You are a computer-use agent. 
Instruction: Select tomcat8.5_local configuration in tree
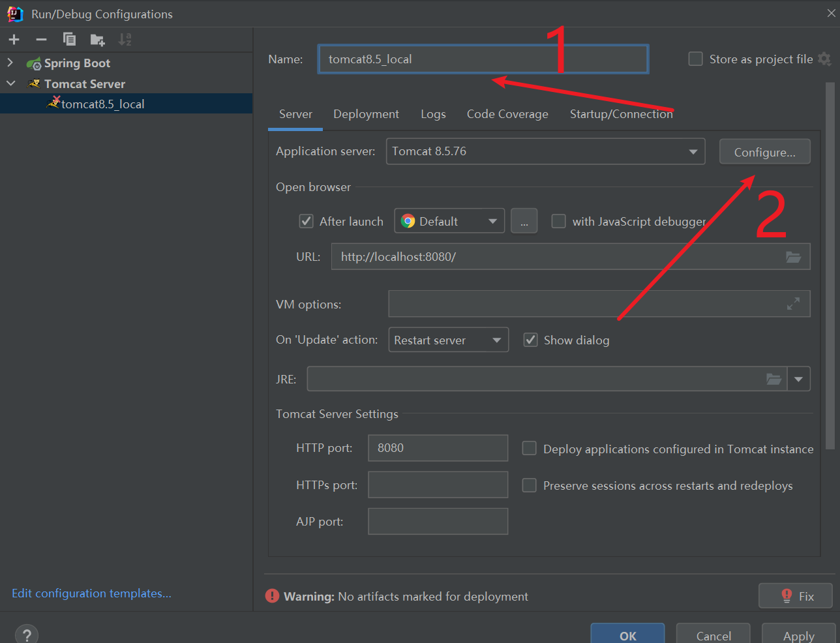(x=126, y=104)
